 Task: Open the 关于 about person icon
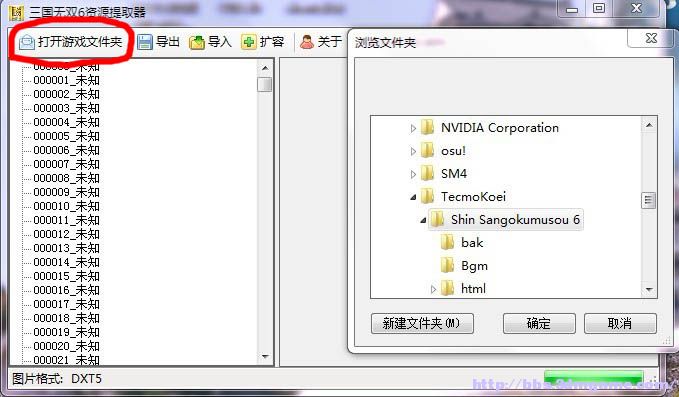pyautogui.click(x=307, y=42)
